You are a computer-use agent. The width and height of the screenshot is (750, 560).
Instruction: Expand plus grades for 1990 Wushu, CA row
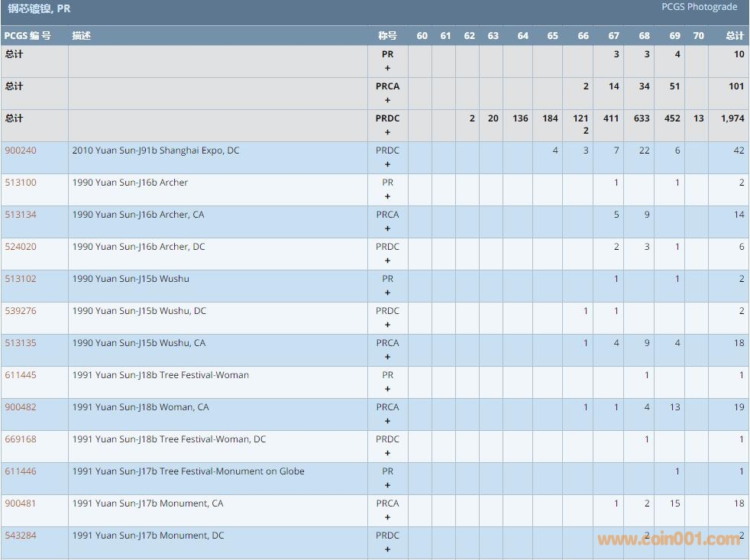point(387,357)
